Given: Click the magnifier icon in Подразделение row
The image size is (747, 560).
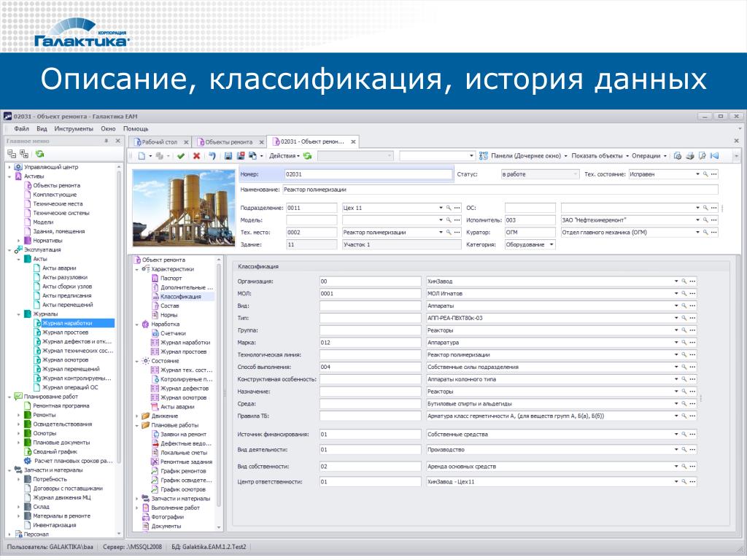Looking at the screenshot, I should [x=449, y=208].
